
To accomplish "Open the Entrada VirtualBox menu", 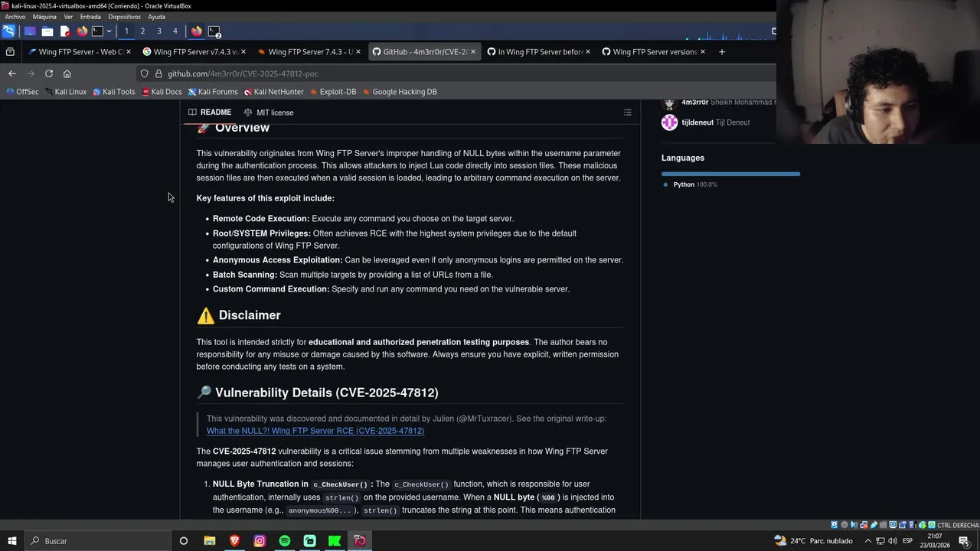I will tap(90, 17).
